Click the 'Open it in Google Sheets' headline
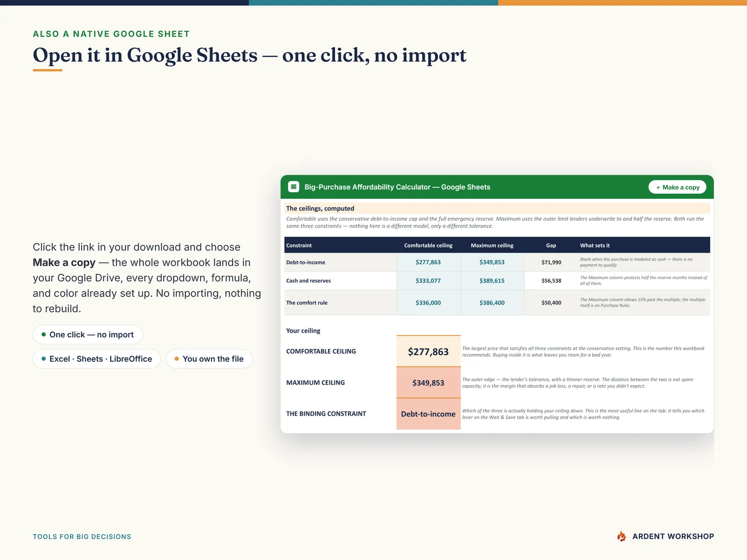Screen dimensions: 747x560 249,55
